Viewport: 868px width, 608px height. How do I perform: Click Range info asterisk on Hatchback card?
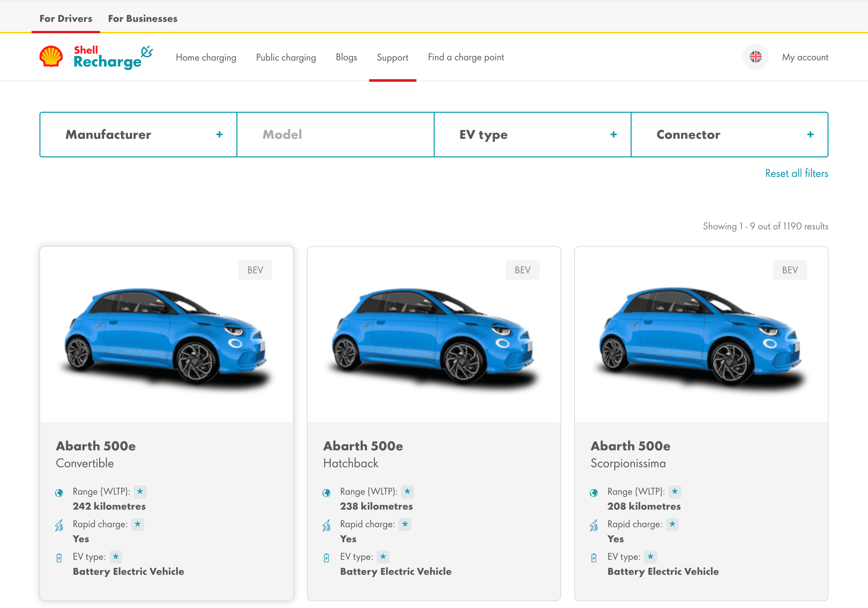(x=407, y=492)
